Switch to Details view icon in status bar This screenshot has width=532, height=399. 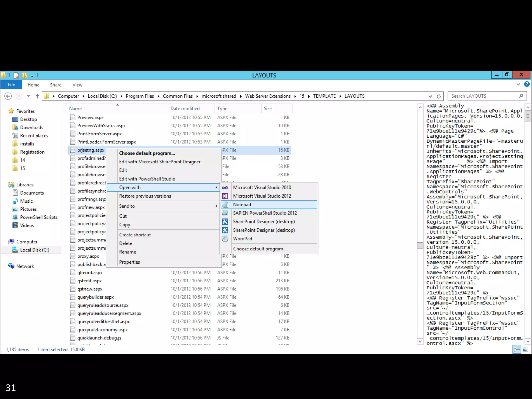coord(517,349)
